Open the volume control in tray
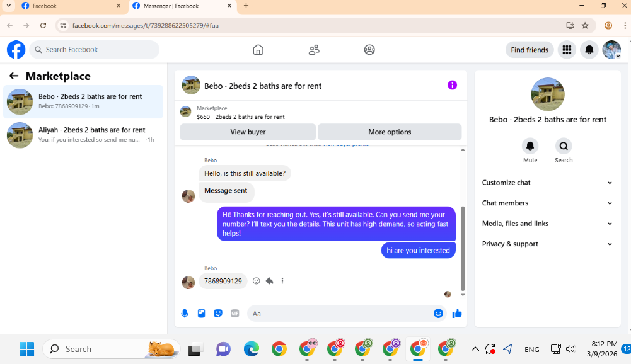Viewport: 631px width, 364px height. tap(570, 349)
